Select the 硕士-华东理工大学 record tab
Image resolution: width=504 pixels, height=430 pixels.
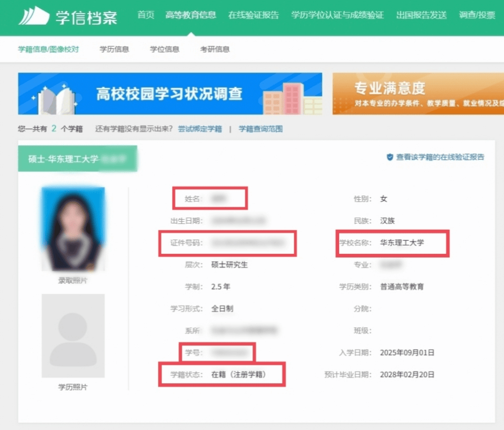(x=77, y=159)
